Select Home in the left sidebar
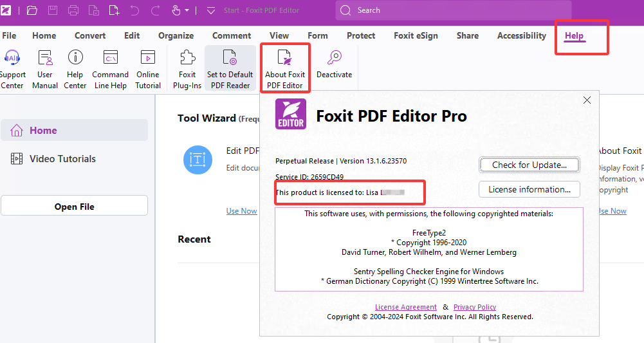The image size is (644, 343). pyautogui.click(x=75, y=130)
